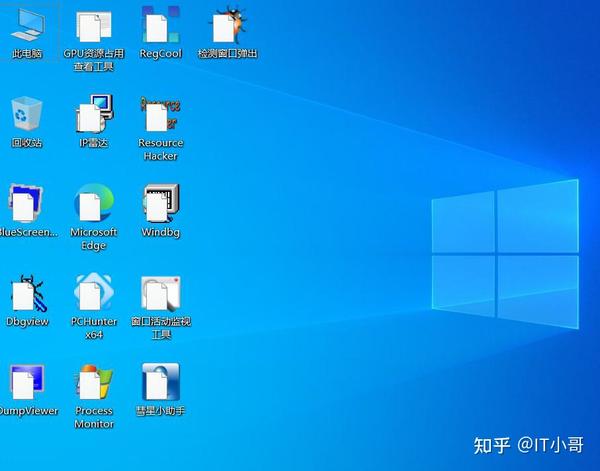Click the '此电脑' label text
The image size is (600, 471).
pyautogui.click(x=27, y=54)
